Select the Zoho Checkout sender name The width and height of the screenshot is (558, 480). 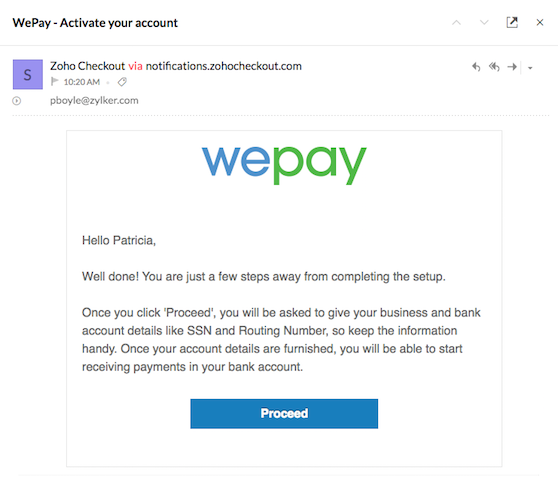pos(88,66)
